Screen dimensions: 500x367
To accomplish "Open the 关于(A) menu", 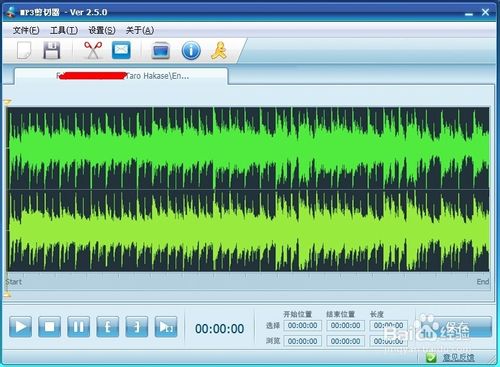I will pyautogui.click(x=140, y=30).
